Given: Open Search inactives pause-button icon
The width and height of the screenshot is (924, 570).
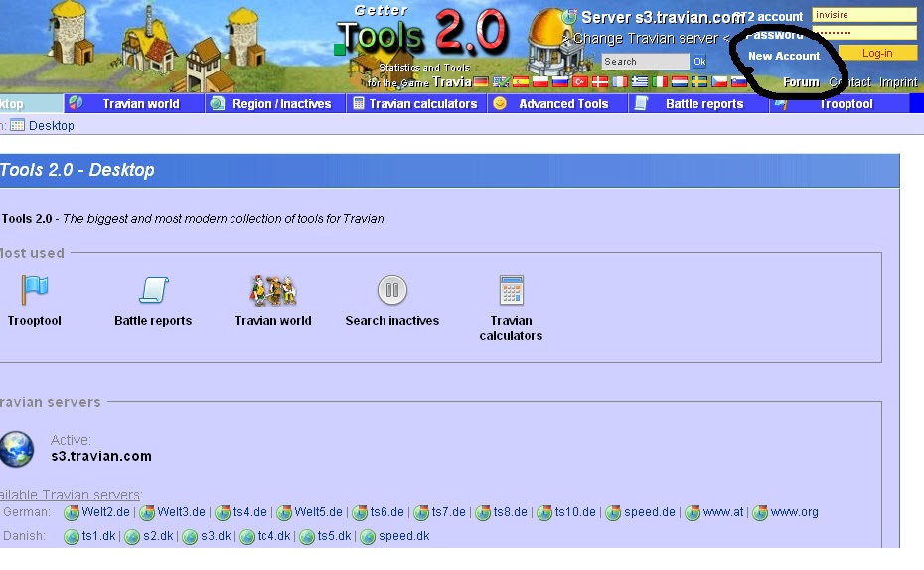Looking at the screenshot, I should click(391, 290).
